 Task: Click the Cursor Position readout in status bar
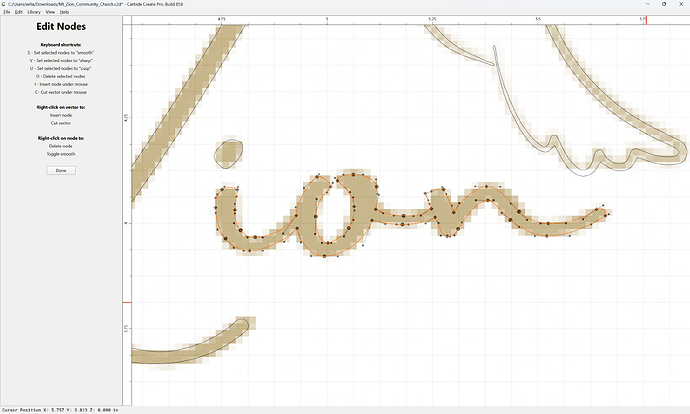pyautogui.click(x=60, y=410)
